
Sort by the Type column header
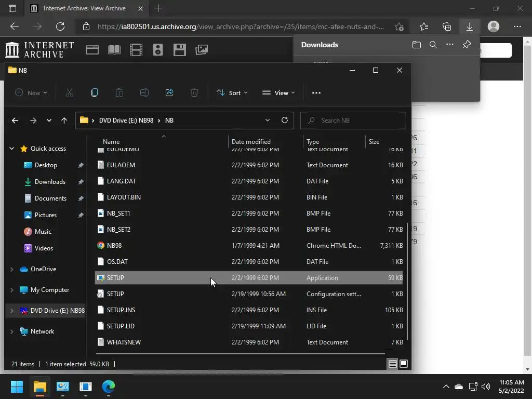click(312, 141)
